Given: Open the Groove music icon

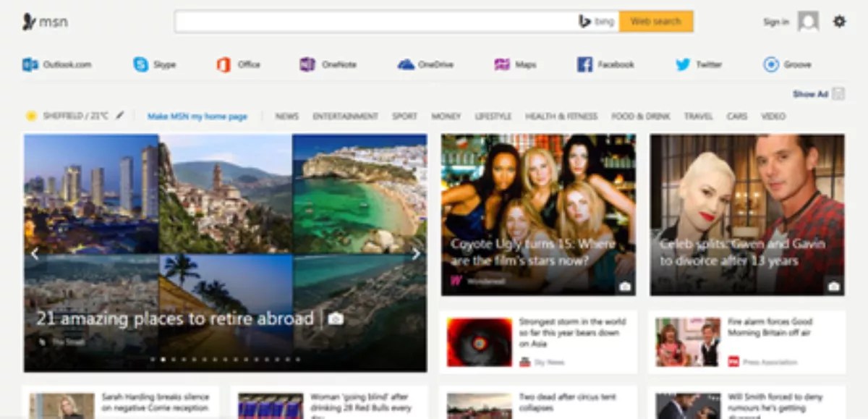Looking at the screenshot, I should tap(771, 64).
